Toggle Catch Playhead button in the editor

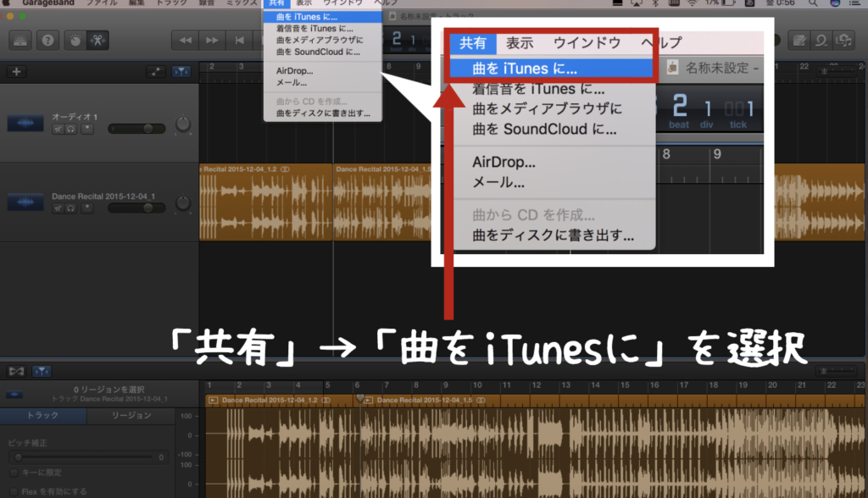point(42,371)
